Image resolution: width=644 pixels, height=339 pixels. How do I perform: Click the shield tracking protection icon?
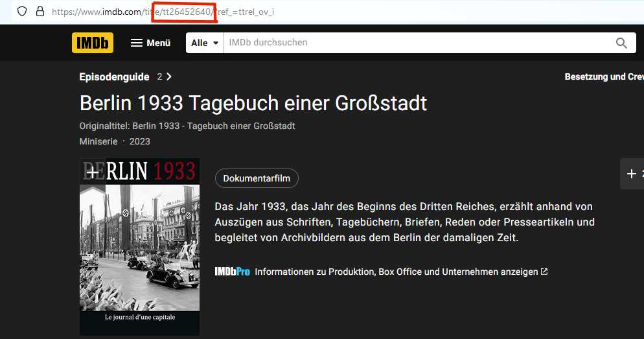(x=22, y=12)
